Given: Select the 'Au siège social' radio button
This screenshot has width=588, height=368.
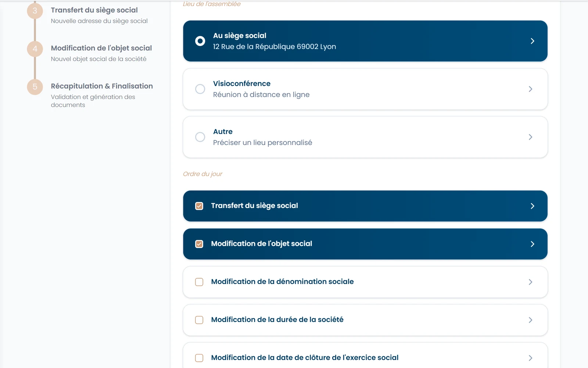Looking at the screenshot, I should coord(200,41).
